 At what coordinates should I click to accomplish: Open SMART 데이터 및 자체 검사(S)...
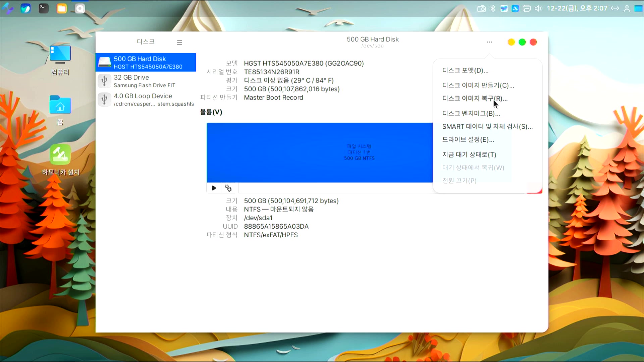coord(487,126)
